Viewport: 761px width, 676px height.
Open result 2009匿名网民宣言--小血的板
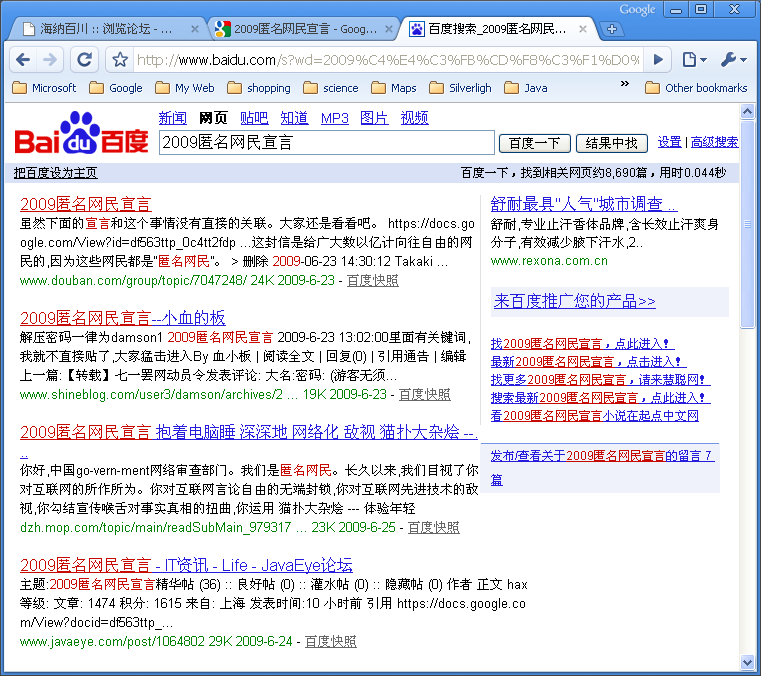pyautogui.click(x=123, y=318)
